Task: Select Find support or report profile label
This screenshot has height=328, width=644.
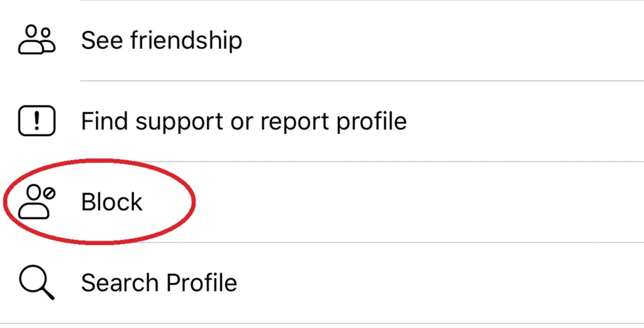Action: pos(243,121)
